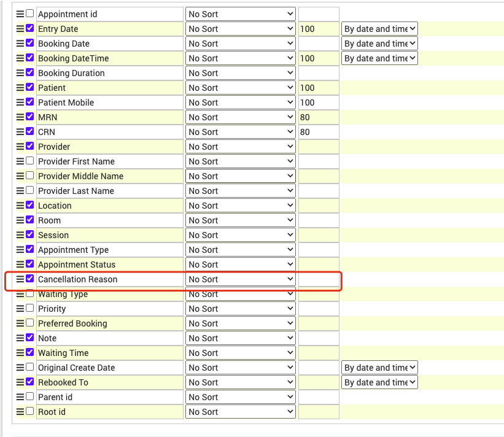Click reorder handle for Provider First Name

(20, 161)
